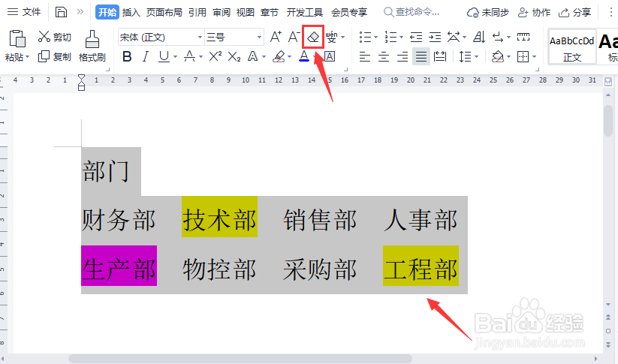618x364 pixels.
Task: Expand the underline style dropdown arrow
Action: click(x=176, y=57)
